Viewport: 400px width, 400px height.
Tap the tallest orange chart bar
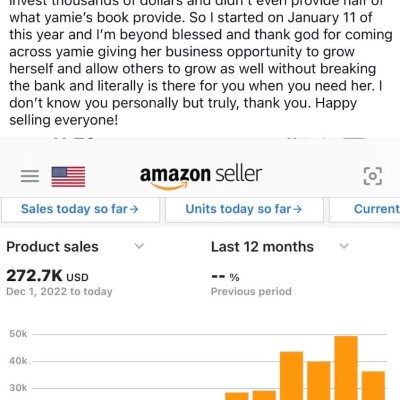click(x=346, y=368)
